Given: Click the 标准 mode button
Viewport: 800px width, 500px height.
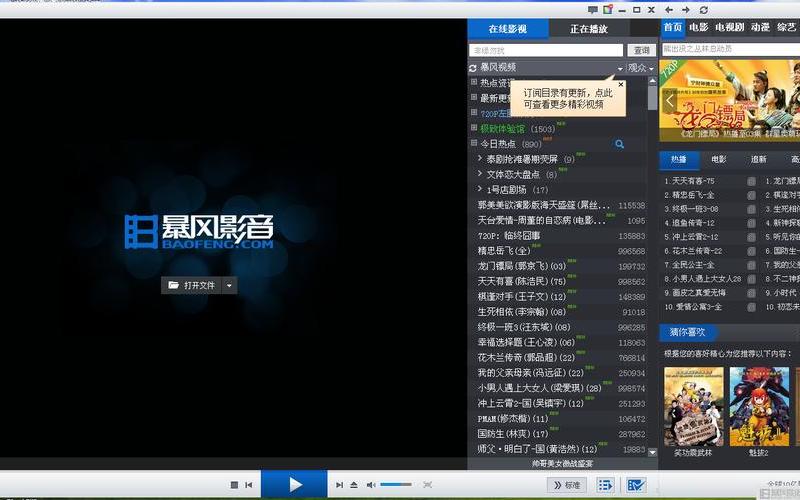Looking at the screenshot, I should click(x=567, y=485).
